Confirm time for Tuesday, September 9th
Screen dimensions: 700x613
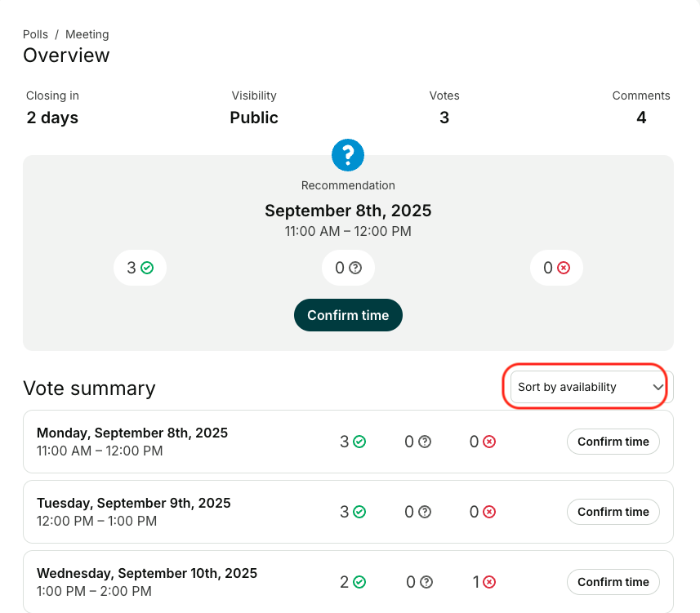click(613, 512)
